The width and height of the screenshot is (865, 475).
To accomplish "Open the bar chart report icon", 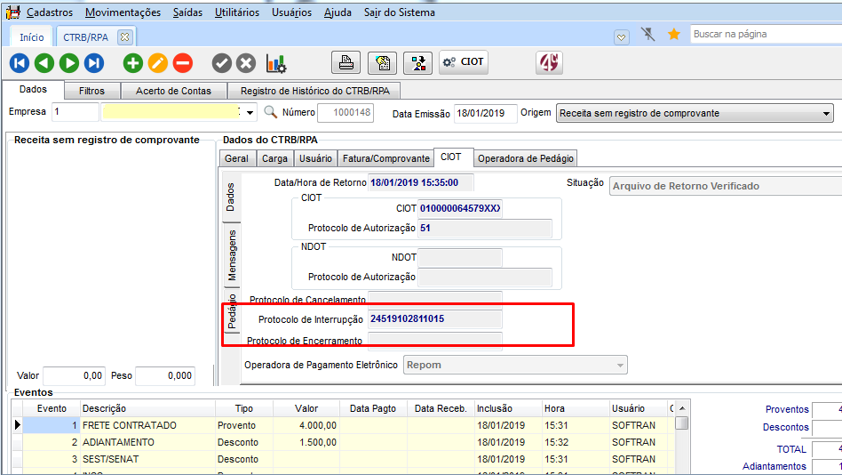I will click(x=275, y=63).
